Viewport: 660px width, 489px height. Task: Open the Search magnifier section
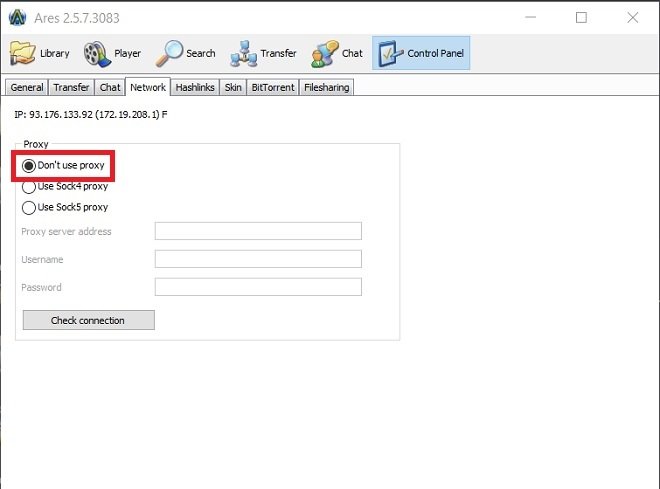(x=186, y=53)
